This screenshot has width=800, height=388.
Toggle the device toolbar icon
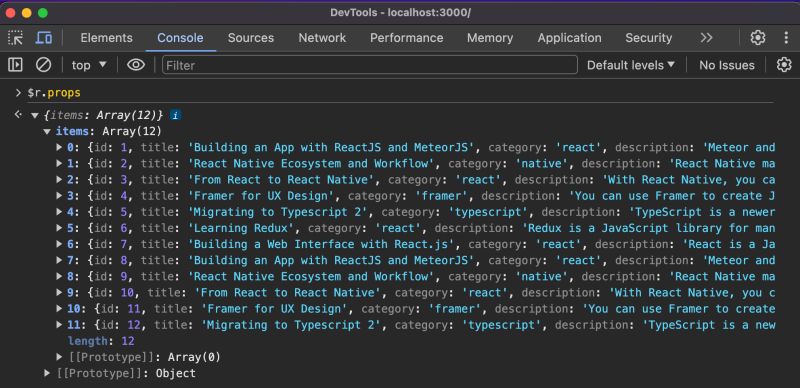coord(44,38)
